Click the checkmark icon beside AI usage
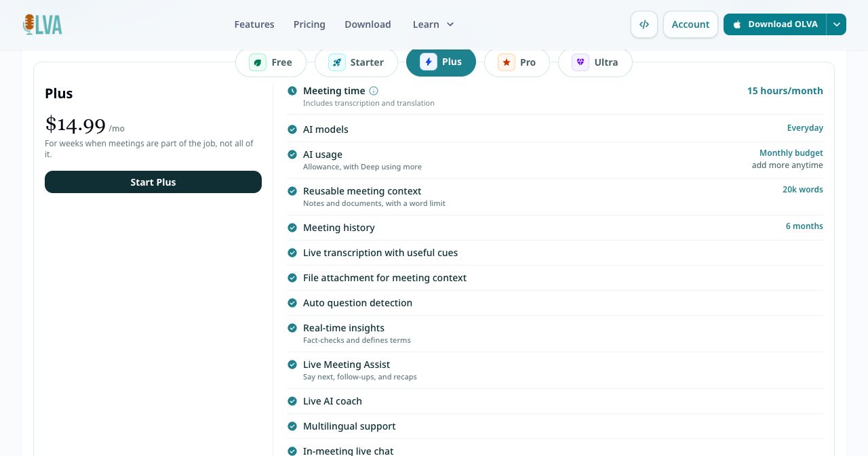The image size is (868, 456). click(292, 154)
